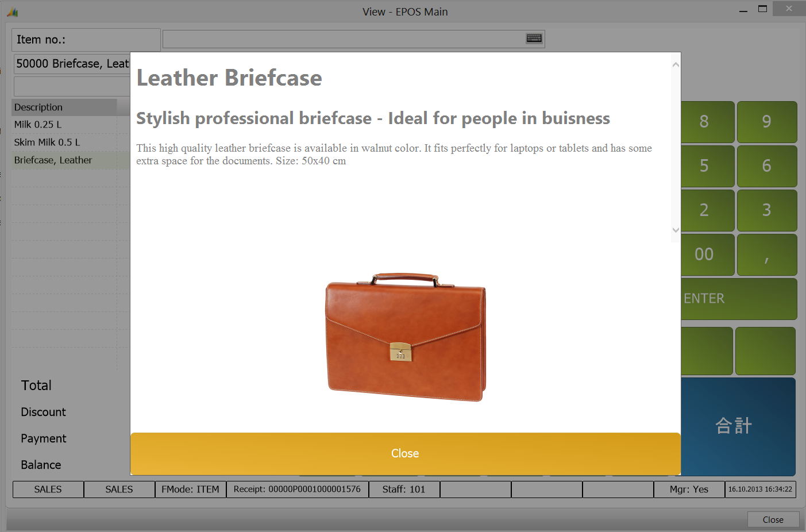The width and height of the screenshot is (806, 532).
Task: Click the leather briefcase product image
Action: [x=406, y=337]
